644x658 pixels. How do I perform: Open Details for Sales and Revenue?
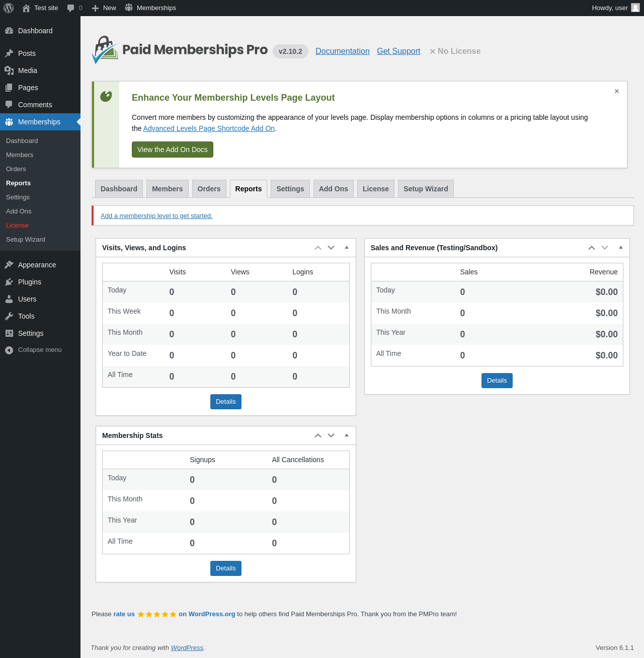(x=497, y=381)
